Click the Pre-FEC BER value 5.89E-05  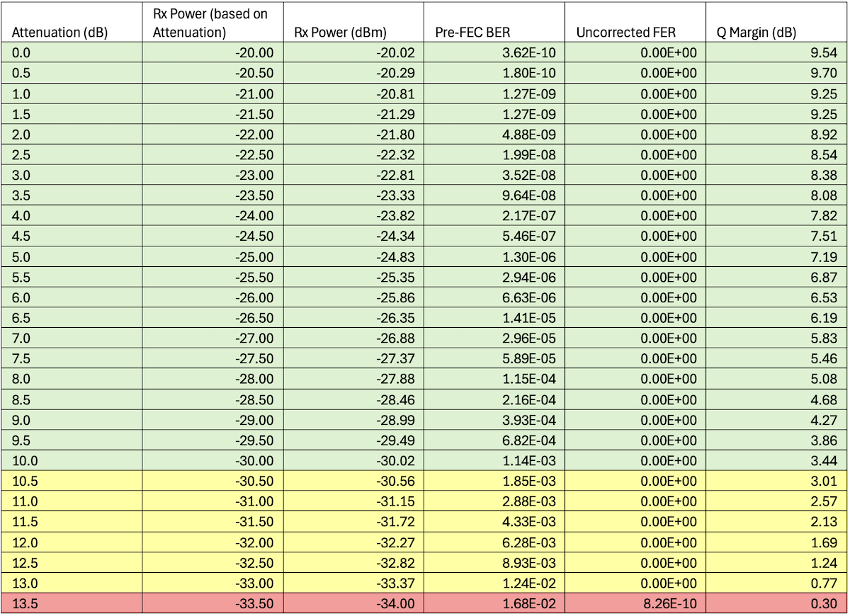tap(494, 359)
